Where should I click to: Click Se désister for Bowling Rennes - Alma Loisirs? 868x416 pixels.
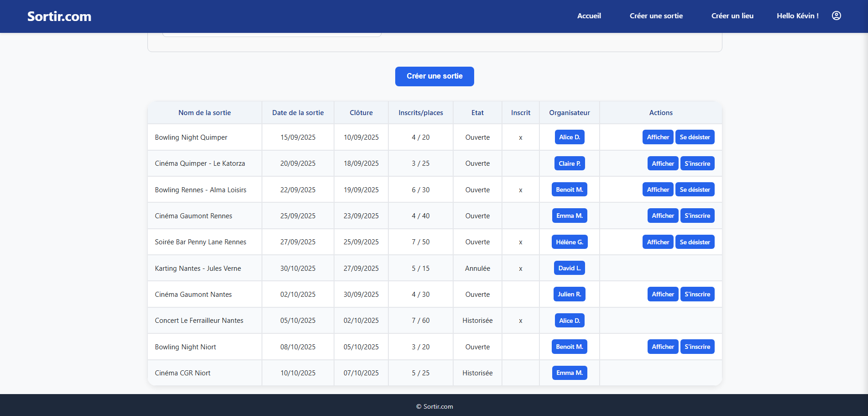pos(695,190)
